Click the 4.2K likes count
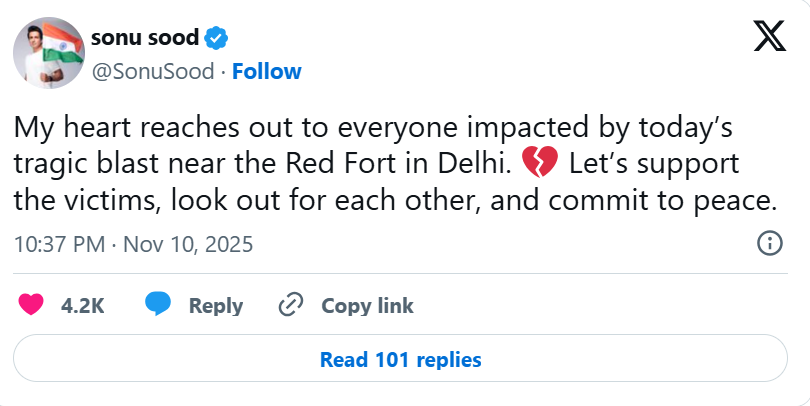Image resolution: width=810 pixels, height=406 pixels. (x=83, y=306)
